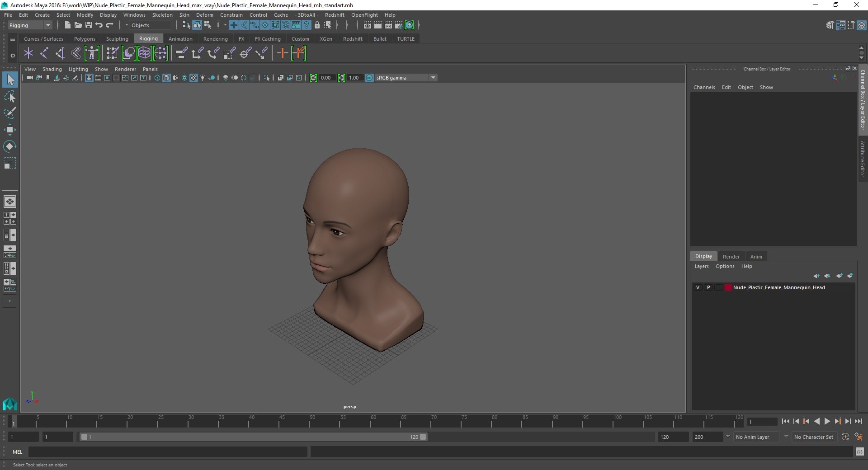
Task: Switch to the Polygons shelf tab
Action: point(85,39)
